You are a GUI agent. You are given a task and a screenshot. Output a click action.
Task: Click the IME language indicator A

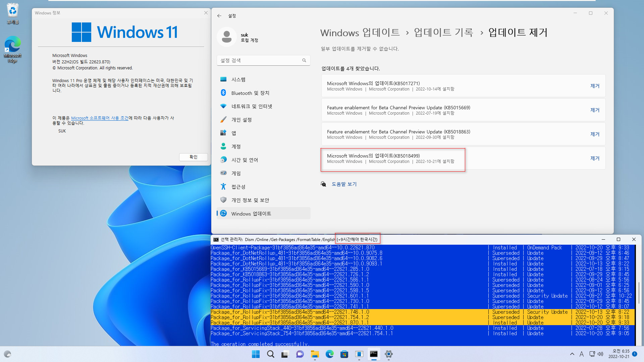[582, 354]
